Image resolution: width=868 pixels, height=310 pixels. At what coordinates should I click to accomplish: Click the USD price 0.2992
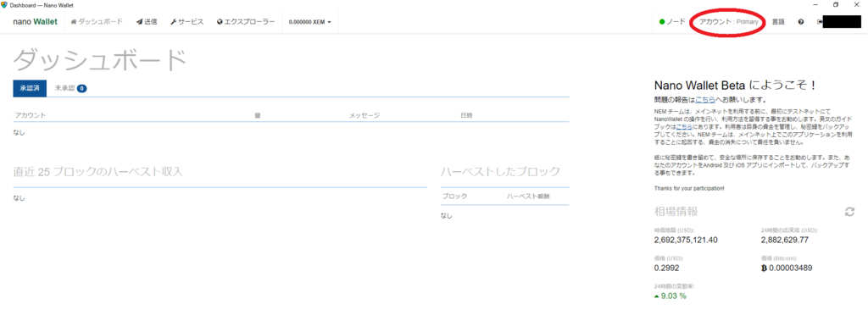click(x=666, y=268)
